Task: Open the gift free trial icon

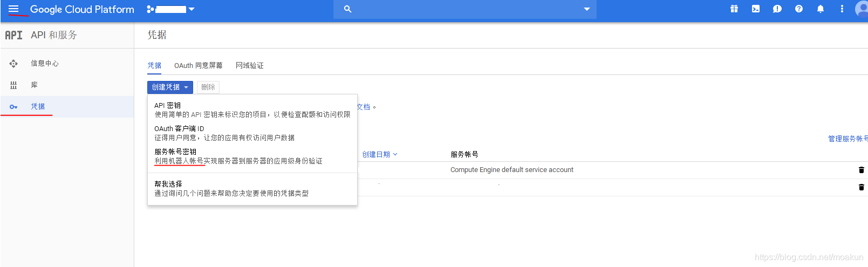Action: 734,9
